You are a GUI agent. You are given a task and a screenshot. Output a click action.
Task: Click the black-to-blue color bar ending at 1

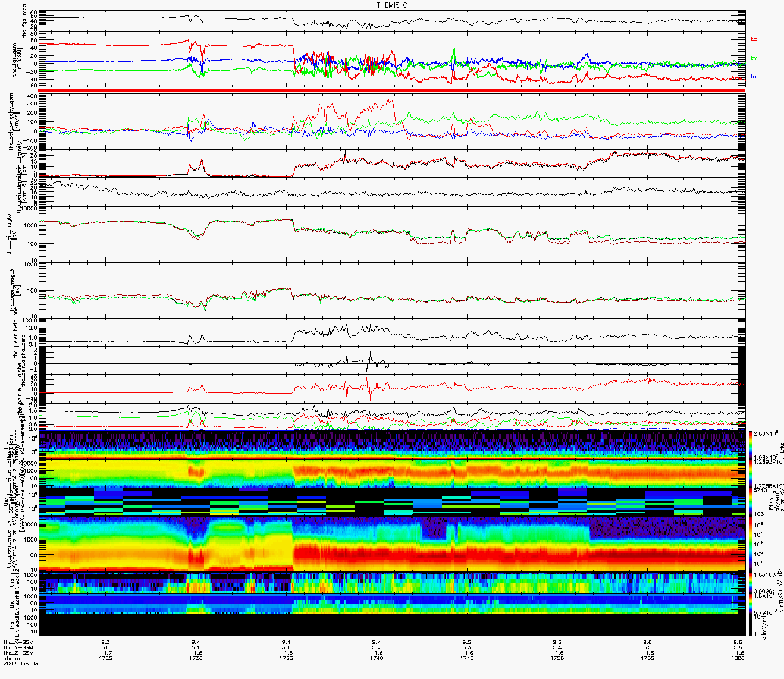[x=752, y=625]
